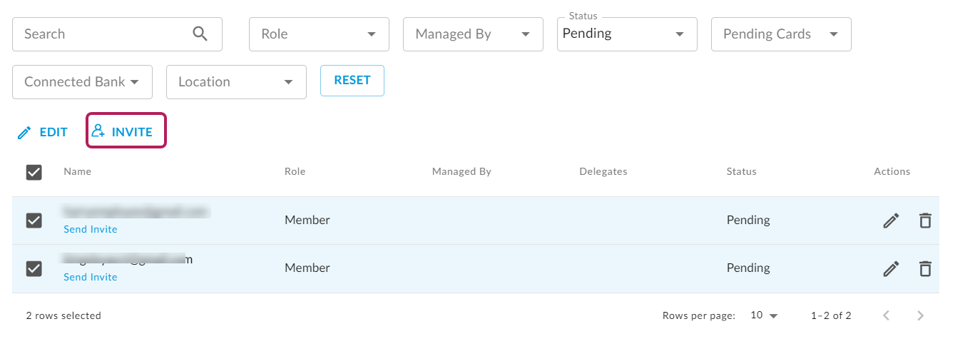The height and width of the screenshot is (344, 980).
Task: Click the search magnifier icon
Action: click(200, 34)
